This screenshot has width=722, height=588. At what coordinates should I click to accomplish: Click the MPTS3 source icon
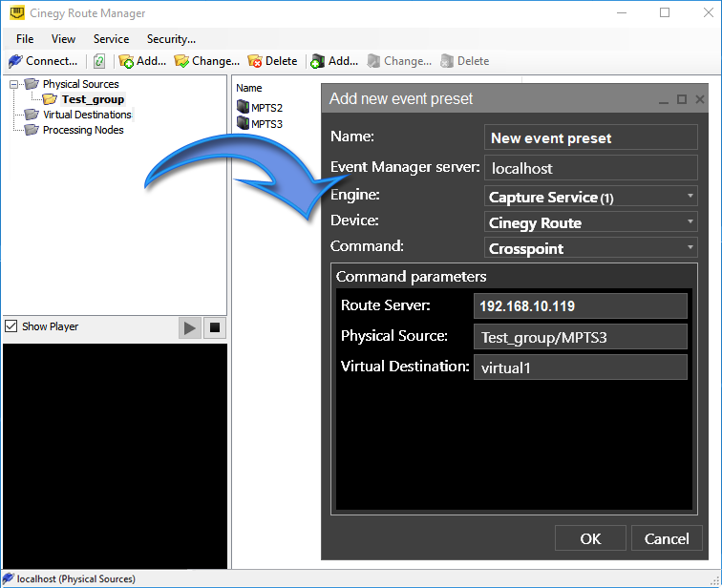click(243, 123)
